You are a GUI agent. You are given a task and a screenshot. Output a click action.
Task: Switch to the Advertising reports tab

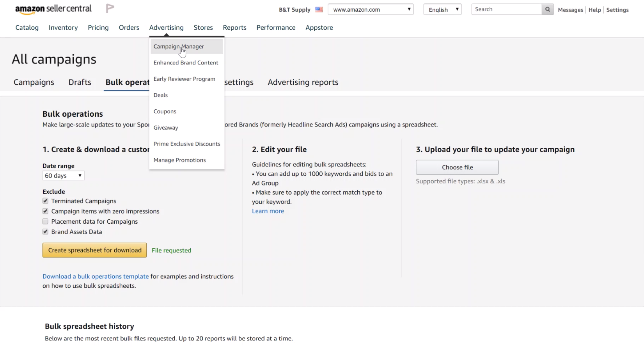(303, 82)
